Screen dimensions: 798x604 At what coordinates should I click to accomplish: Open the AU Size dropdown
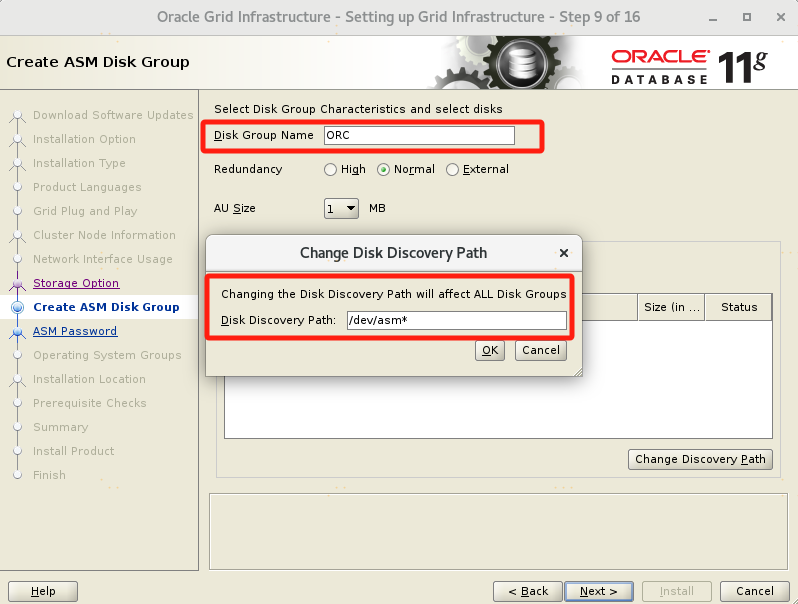coord(341,208)
